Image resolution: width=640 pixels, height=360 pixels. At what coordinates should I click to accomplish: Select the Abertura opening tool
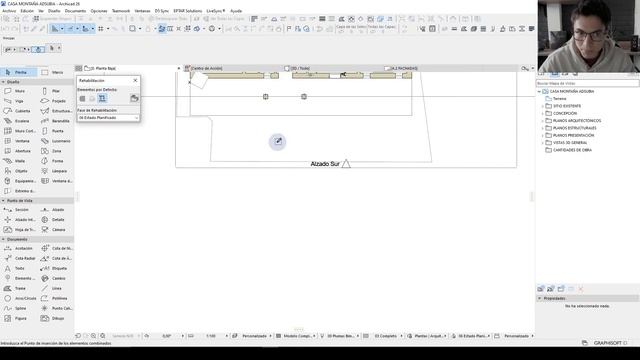click(18, 151)
